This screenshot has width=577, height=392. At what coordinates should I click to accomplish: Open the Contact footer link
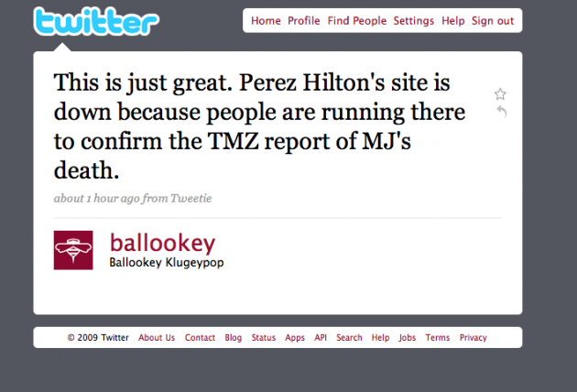[200, 338]
